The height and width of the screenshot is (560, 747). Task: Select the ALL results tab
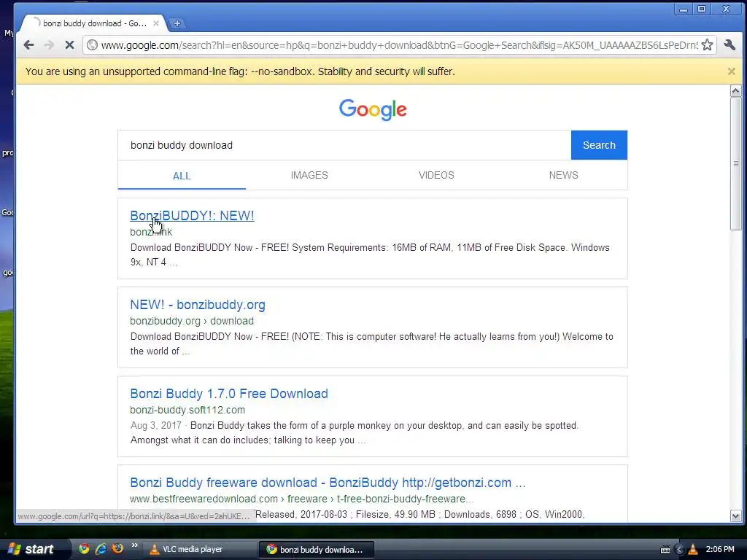tap(182, 176)
